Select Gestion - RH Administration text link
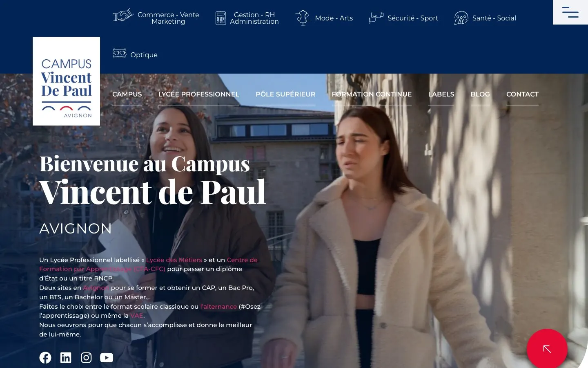This screenshot has width=588, height=368. 254,18
